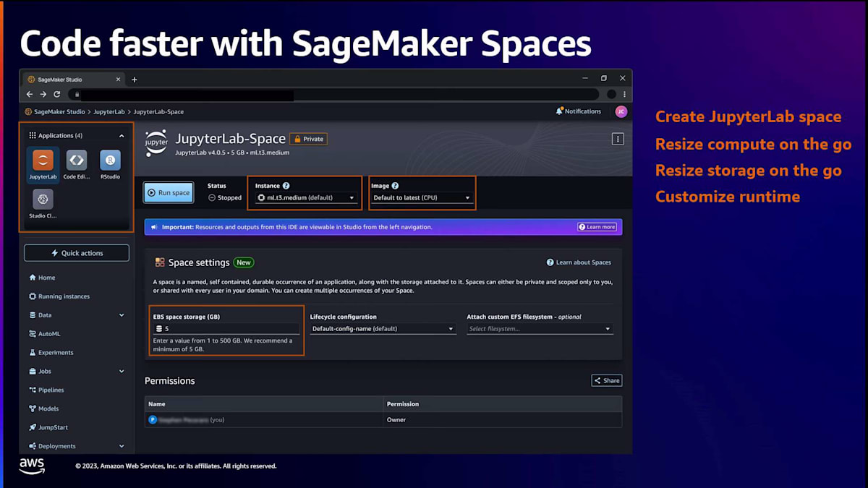Select the SageMaker Studio browser tab
The image size is (868, 488).
click(72, 80)
